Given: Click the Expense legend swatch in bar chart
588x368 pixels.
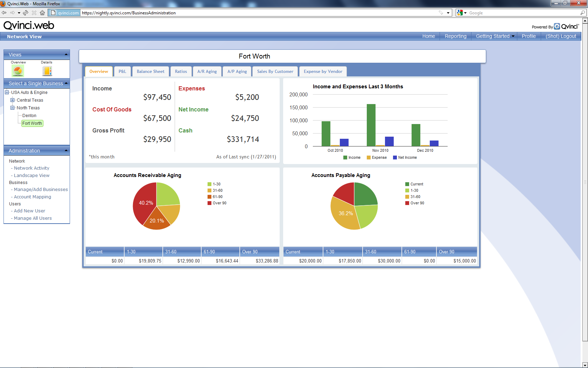Looking at the screenshot, I should point(369,158).
